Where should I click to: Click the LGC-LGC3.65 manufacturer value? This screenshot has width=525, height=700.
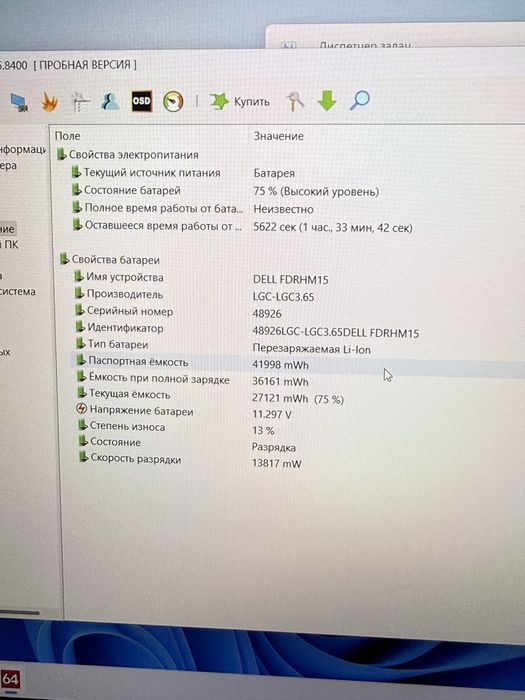pyautogui.click(x=283, y=297)
